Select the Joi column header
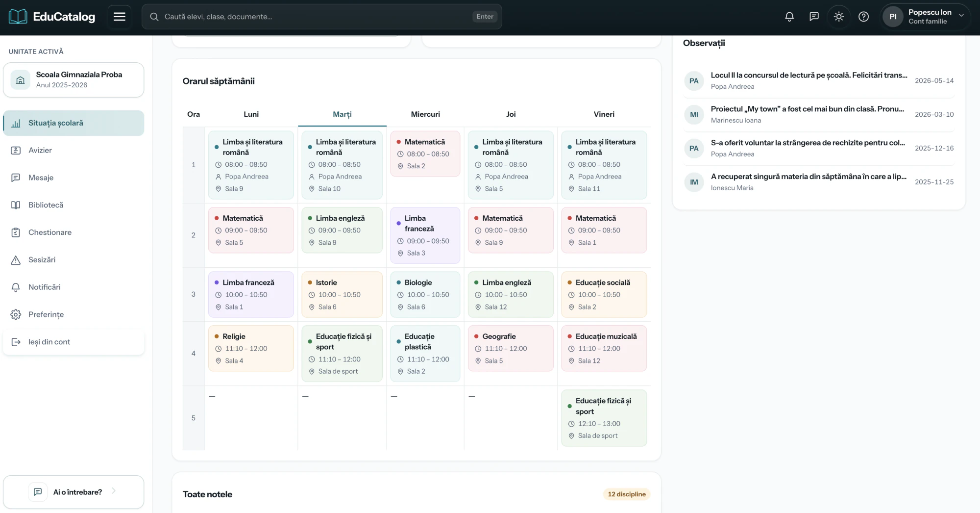 pyautogui.click(x=511, y=114)
